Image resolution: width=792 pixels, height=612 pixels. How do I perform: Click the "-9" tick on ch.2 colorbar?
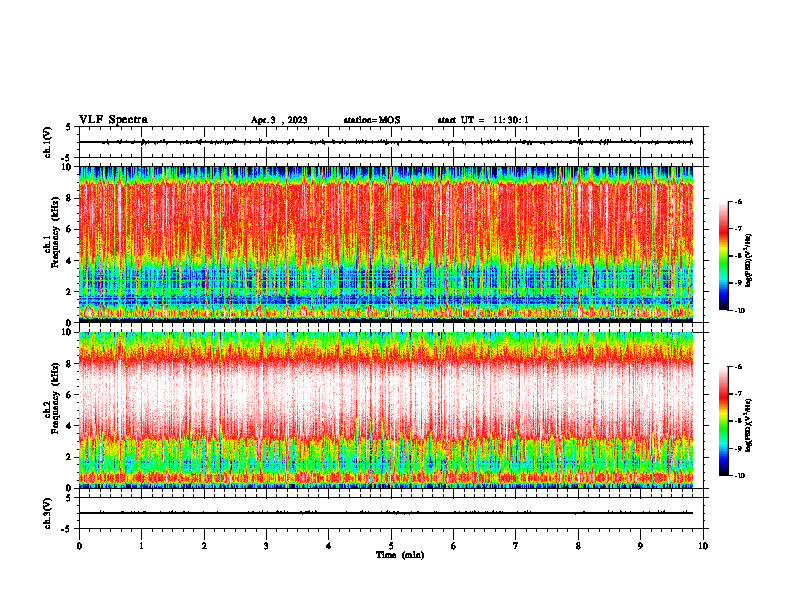[738, 448]
